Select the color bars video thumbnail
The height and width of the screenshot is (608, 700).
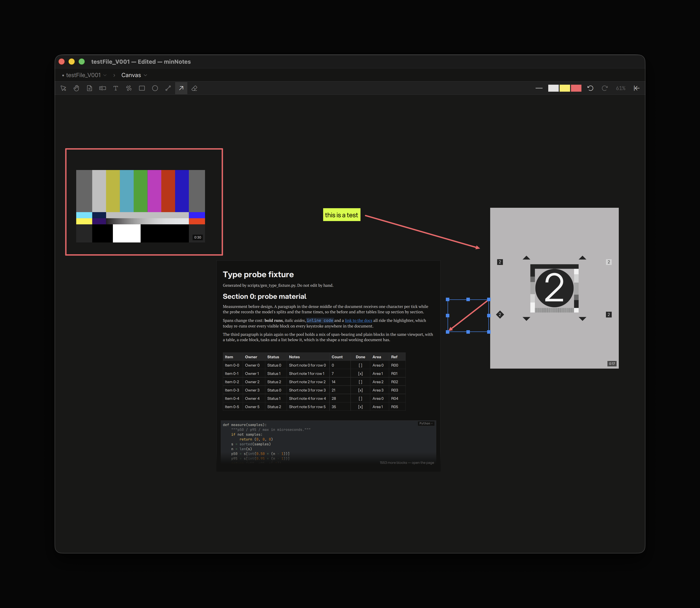click(x=141, y=206)
